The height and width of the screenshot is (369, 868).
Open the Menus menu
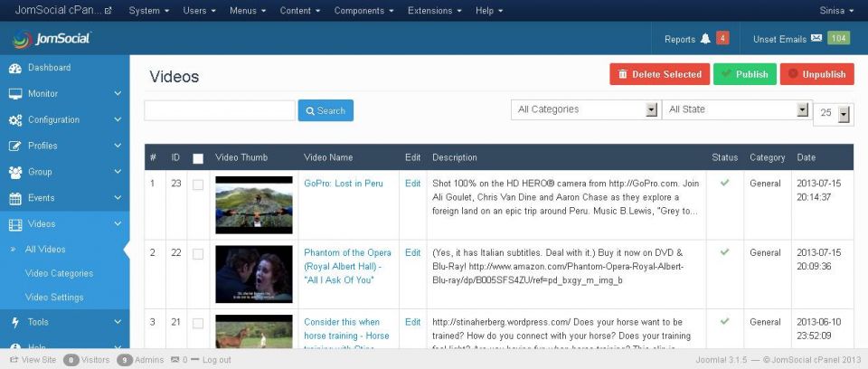pos(248,11)
